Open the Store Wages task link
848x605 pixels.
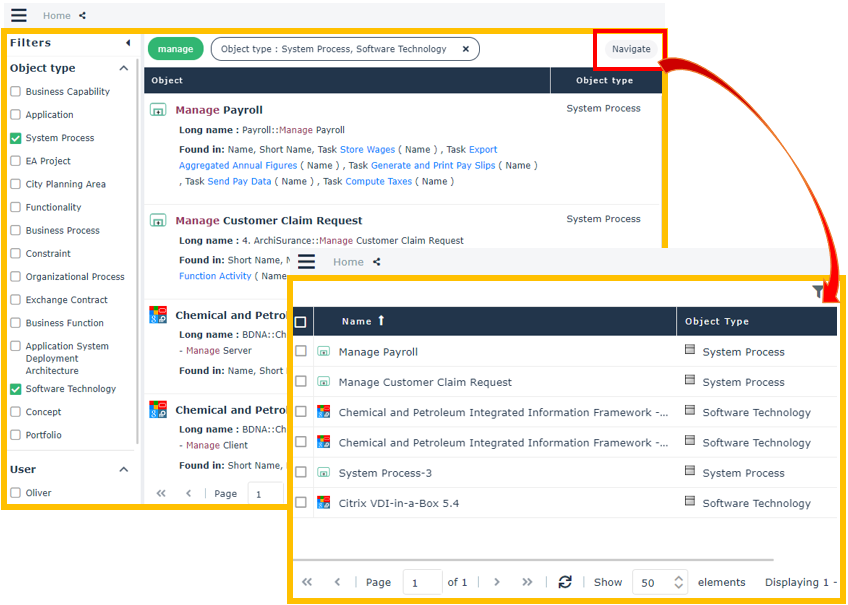click(x=367, y=150)
